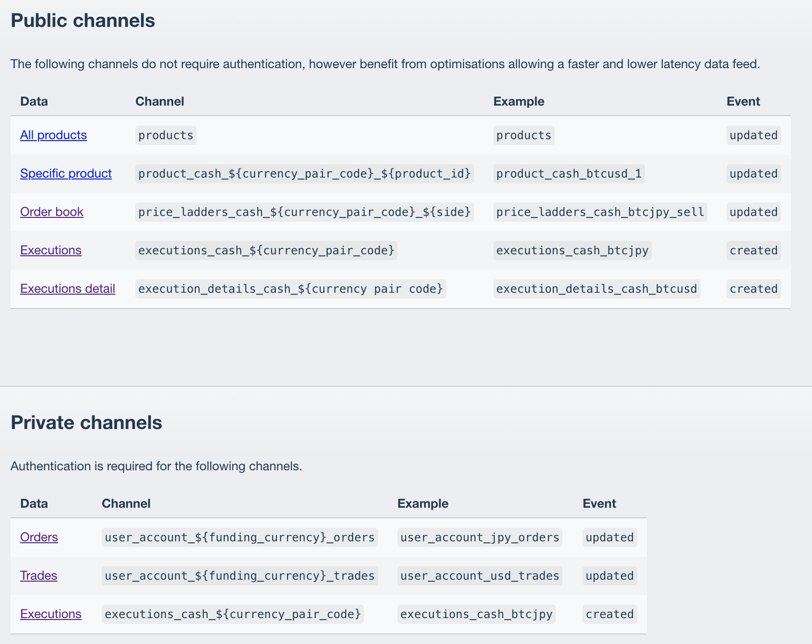Viewport: 812px width, 644px height.
Task: Click the execution_details_cash_btcusd example
Action: coord(597,289)
